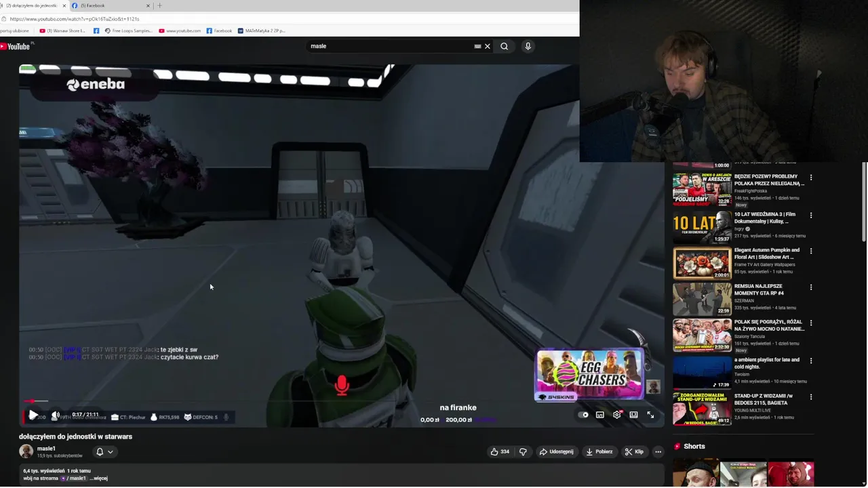
Task: Run search with magnifier button
Action: pos(504,46)
